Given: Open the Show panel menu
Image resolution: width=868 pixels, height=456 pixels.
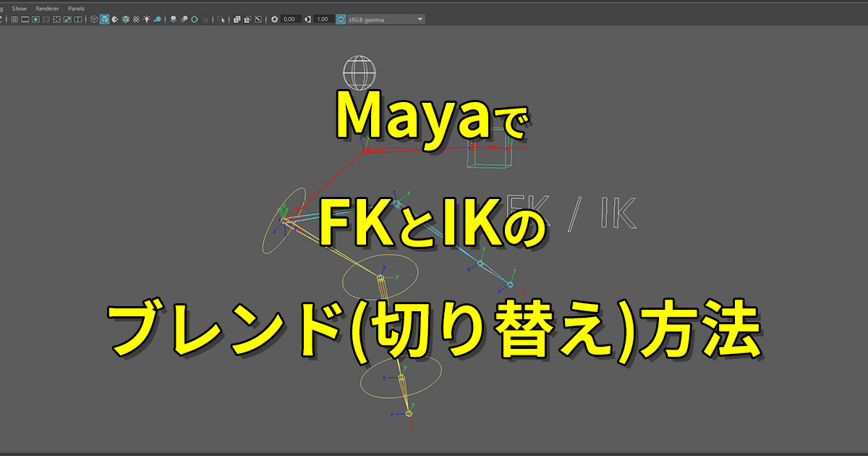Looking at the screenshot, I should pos(20,8).
